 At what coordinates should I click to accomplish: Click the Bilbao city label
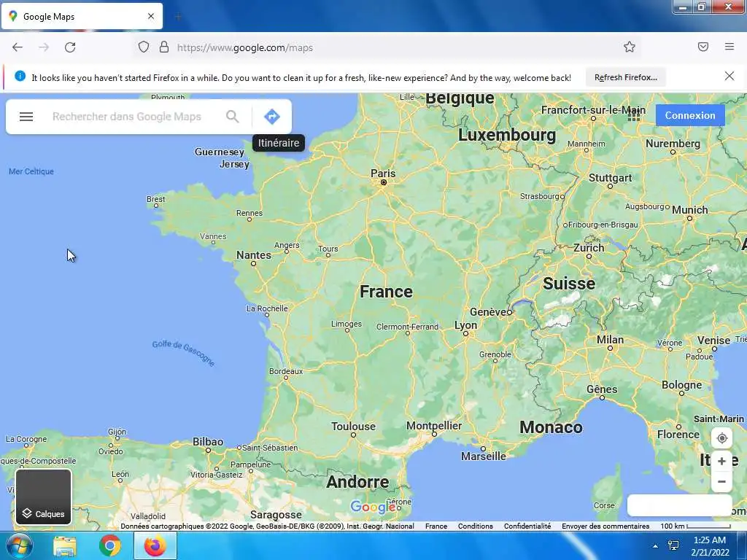(208, 441)
